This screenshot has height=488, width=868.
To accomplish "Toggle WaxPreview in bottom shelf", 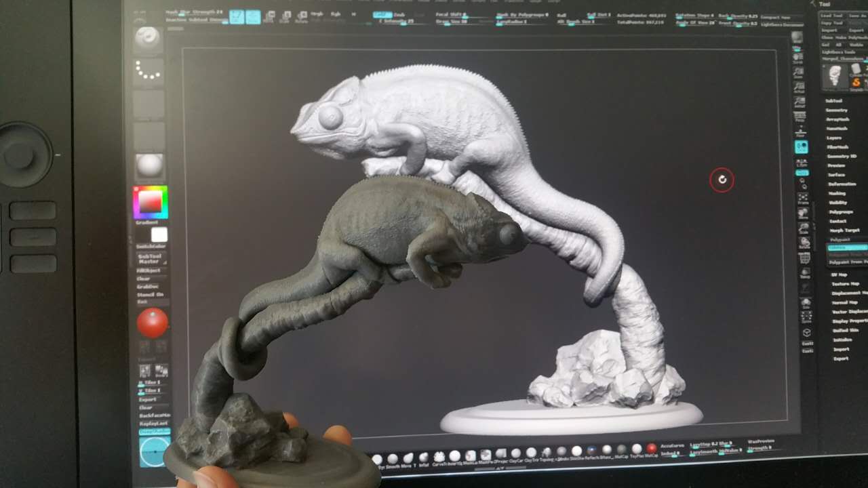I will tap(761, 441).
